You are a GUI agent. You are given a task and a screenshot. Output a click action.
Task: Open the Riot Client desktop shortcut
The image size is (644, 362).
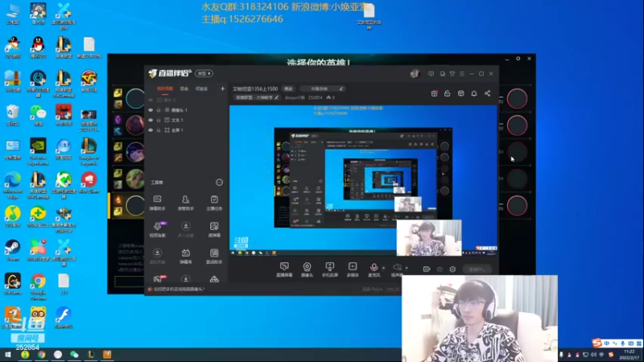pyautogui.click(x=89, y=183)
